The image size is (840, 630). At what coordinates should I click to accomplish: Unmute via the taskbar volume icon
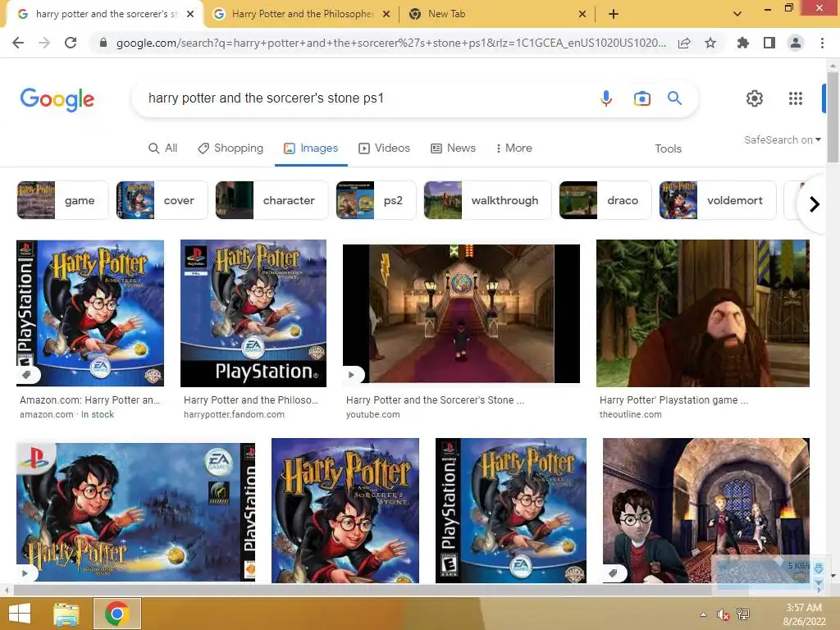724,614
